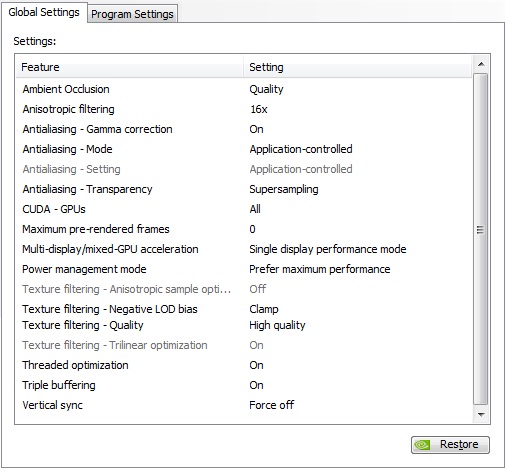Open Single display performance mode value
Screen dimensions: 505x471
pos(328,249)
